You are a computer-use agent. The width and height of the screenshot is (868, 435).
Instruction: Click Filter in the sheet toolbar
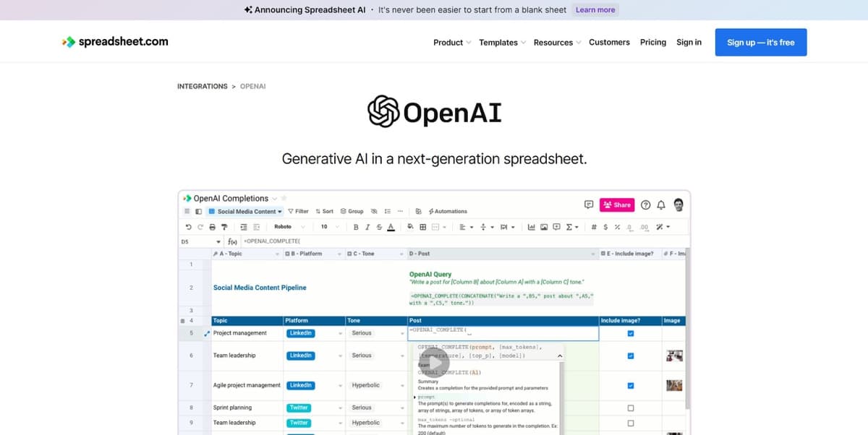click(298, 211)
